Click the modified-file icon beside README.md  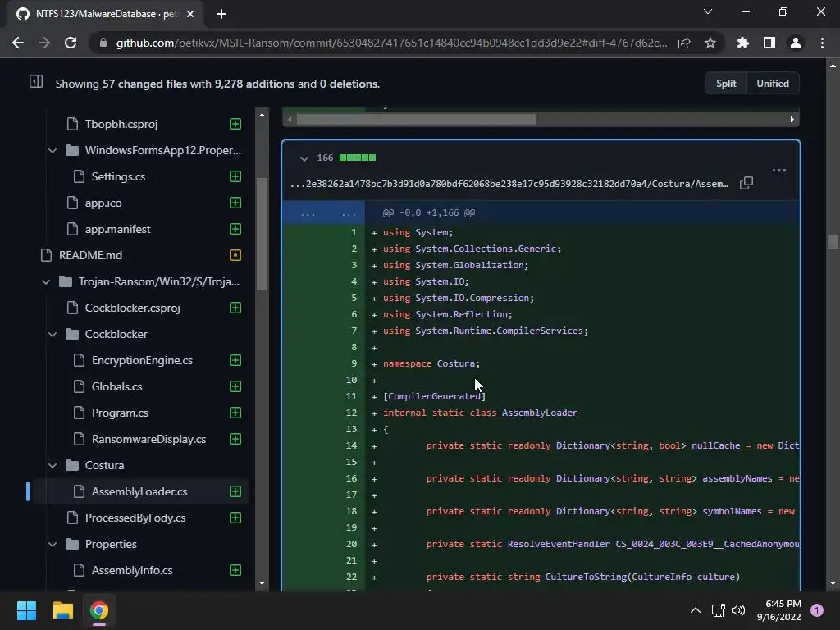pos(235,255)
